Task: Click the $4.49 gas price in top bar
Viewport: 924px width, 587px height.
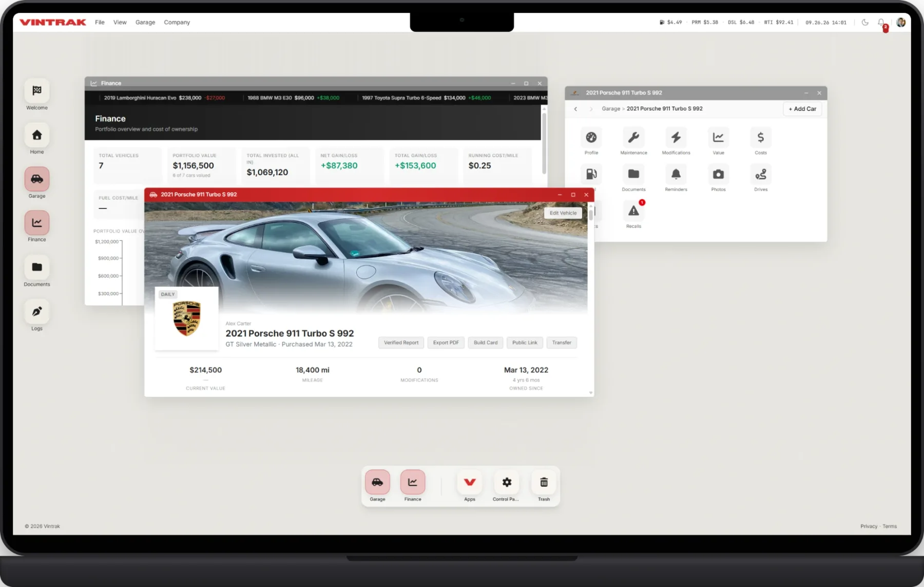Action: (671, 23)
